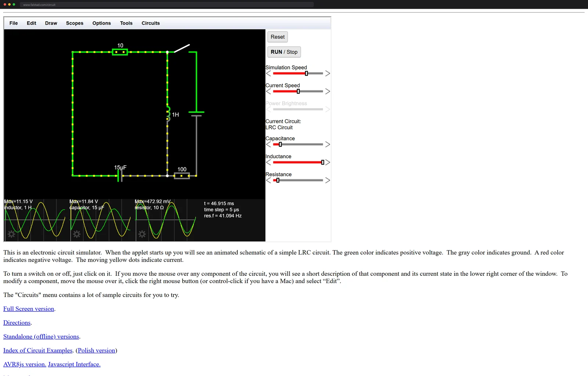Click the Resistance slider handle

point(278,180)
